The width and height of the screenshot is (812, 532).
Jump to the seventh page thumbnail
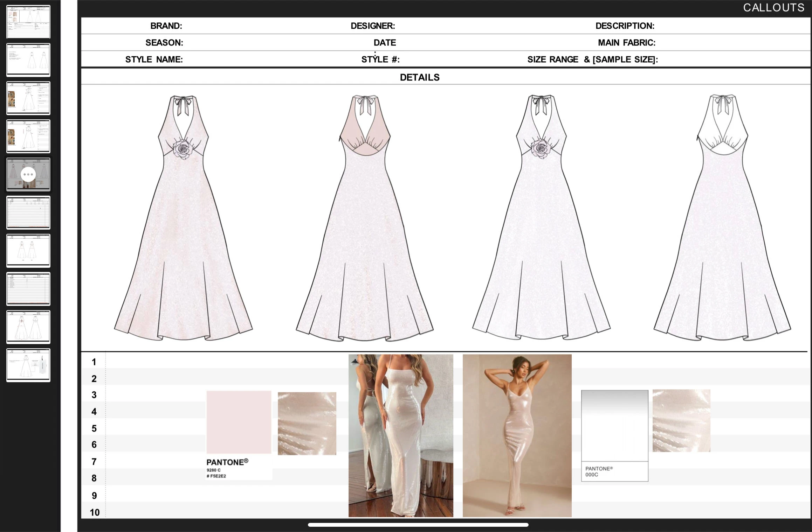coord(28,251)
